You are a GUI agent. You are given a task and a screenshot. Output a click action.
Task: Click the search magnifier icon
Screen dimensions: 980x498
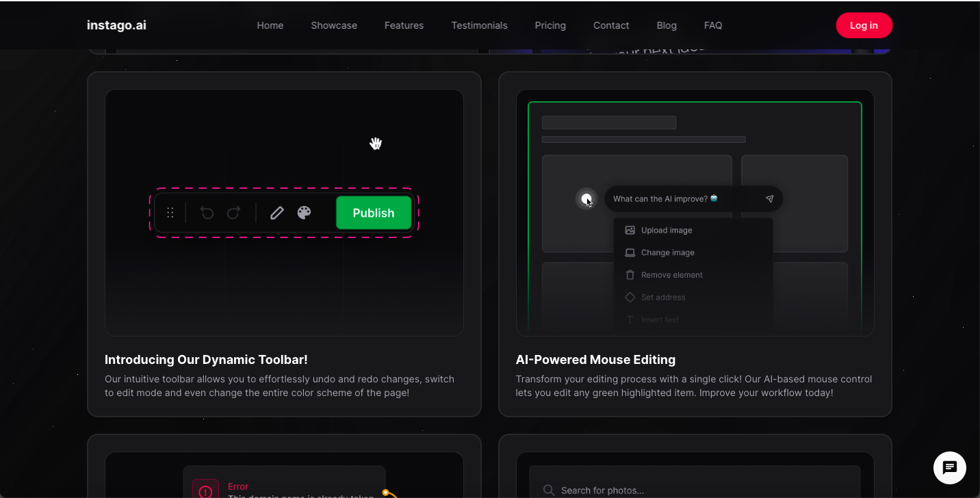(x=548, y=490)
